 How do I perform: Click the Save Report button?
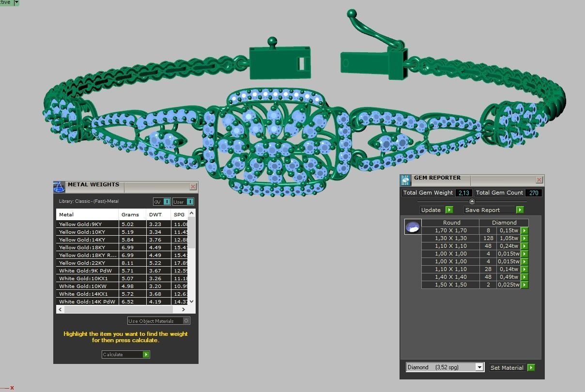click(x=494, y=210)
